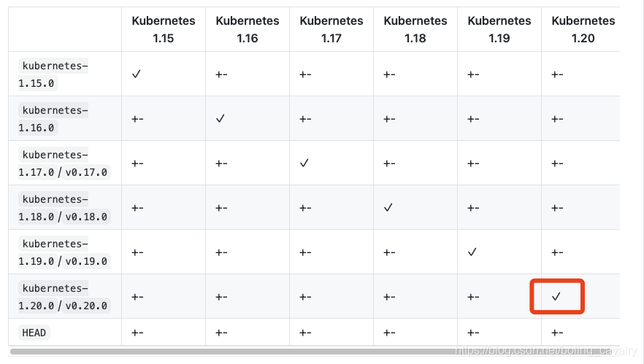Click the Kubernetes 1.15 column header
Image resolution: width=644 pixels, height=364 pixels.
164,29
